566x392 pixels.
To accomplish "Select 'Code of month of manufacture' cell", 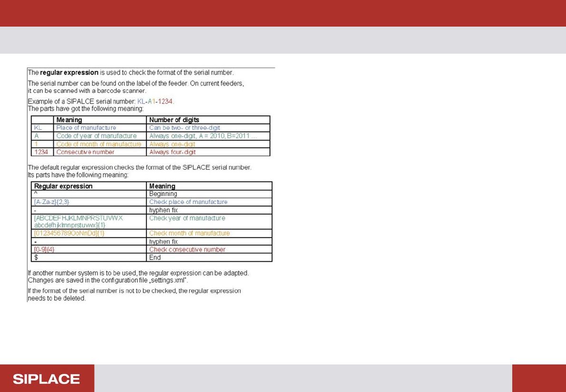I will point(100,144).
